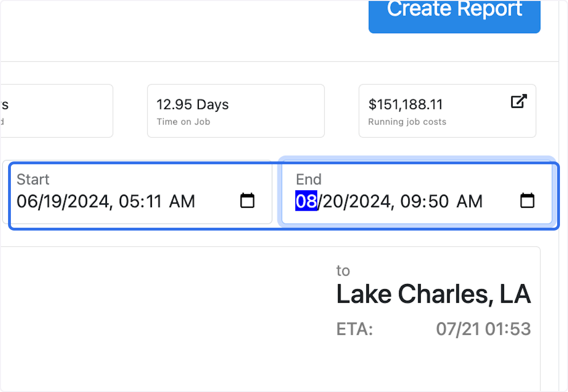Select the minutes 50 in End time
Screen dimensions: 568x392
pos(438,202)
